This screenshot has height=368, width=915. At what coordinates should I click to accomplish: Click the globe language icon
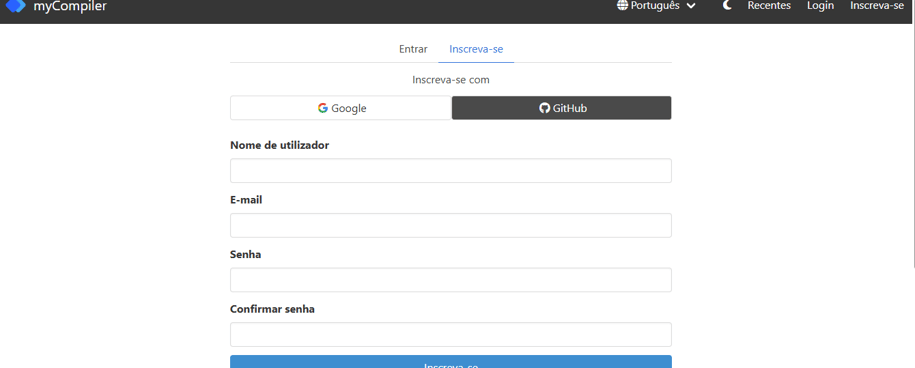[623, 6]
